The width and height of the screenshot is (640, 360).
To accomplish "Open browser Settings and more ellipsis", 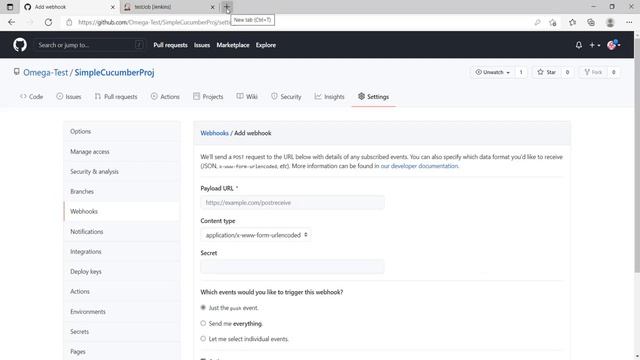I will pyautogui.click(x=629, y=22).
